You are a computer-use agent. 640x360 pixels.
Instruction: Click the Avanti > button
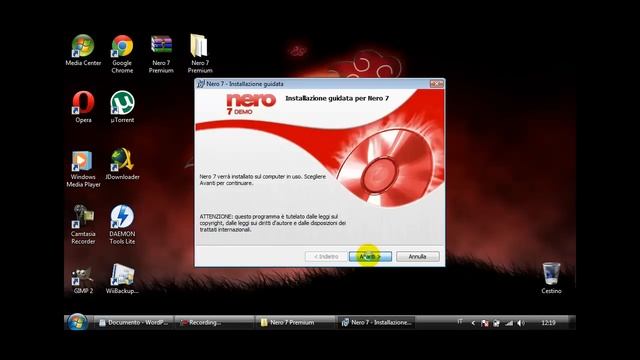click(x=370, y=256)
